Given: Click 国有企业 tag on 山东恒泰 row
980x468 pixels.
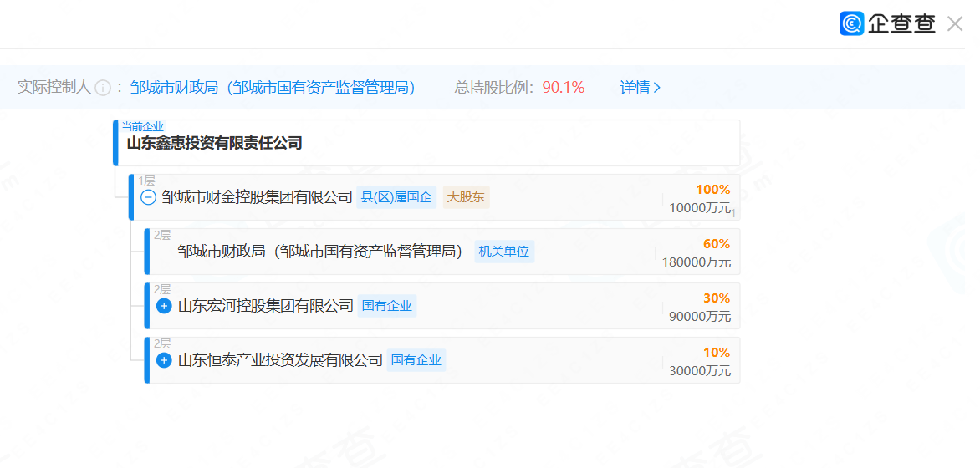Looking at the screenshot, I should tap(416, 360).
